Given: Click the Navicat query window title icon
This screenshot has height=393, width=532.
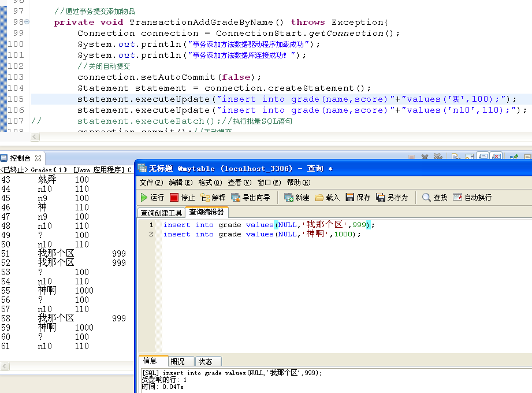Looking at the screenshot, I should click(142, 168).
